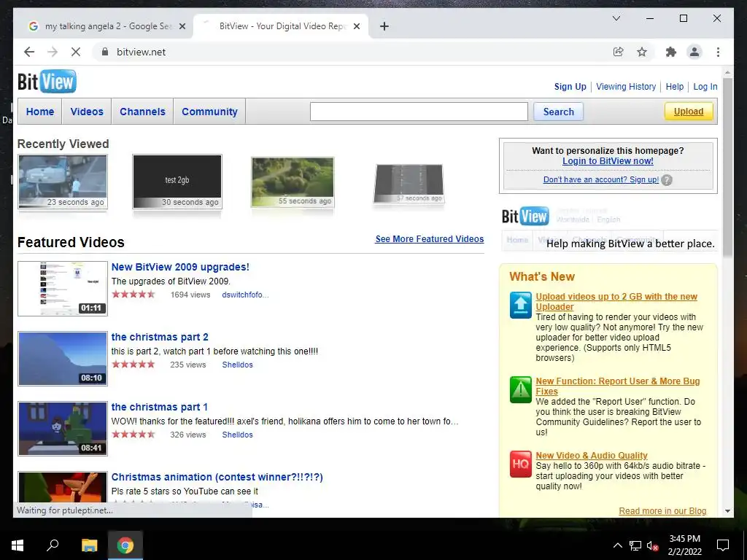Image resolution: width=747 pixels, height=560 pixels.
Task: Bookmark this page with star icon
Action: 642,52
